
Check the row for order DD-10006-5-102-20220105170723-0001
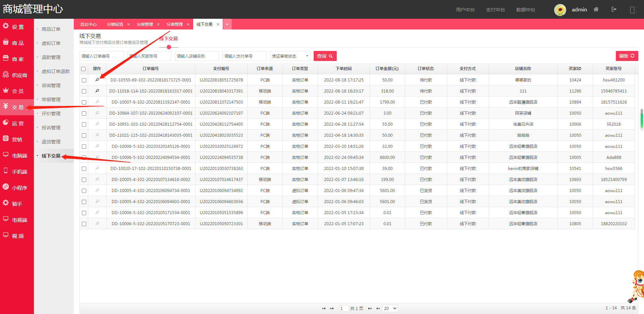tap(84, 224)
